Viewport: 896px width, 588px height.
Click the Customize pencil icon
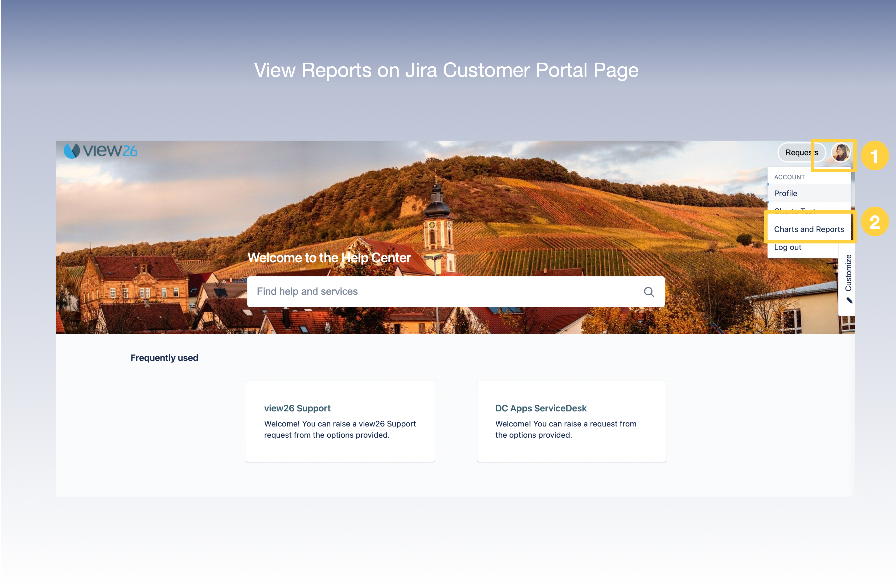(849, 300)
